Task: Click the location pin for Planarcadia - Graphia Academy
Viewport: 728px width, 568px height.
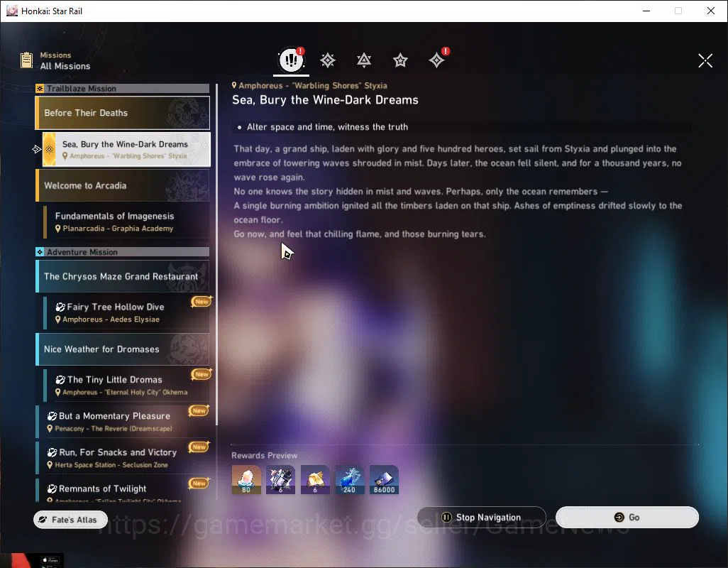Action: (x=58, y=229)
